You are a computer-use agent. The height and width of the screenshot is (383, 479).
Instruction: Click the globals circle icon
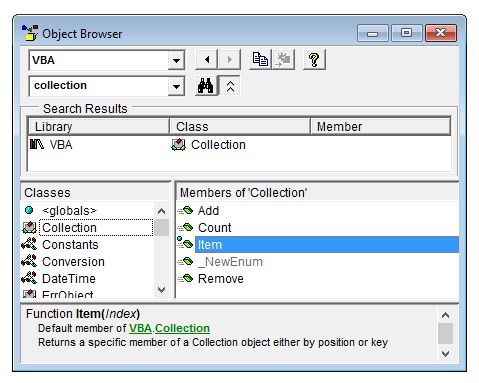[x=29, y=210]
